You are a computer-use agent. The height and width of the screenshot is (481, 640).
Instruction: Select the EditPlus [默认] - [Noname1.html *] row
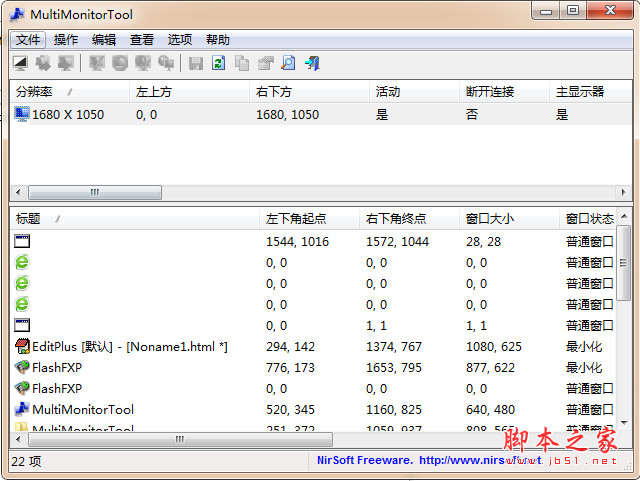[x=313, y=347]
